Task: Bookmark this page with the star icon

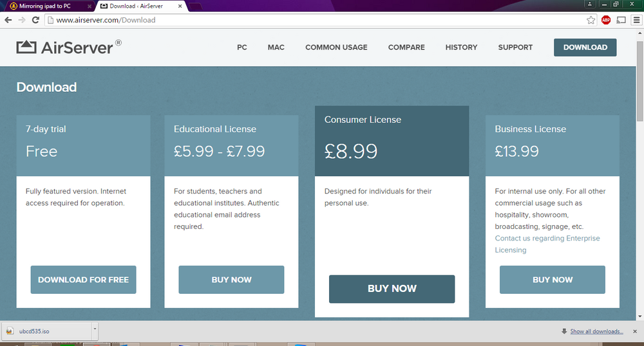Action: click(591, 20)
